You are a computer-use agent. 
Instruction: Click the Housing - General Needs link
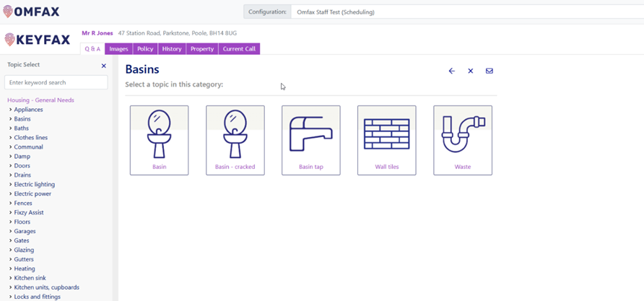point(40,100)
